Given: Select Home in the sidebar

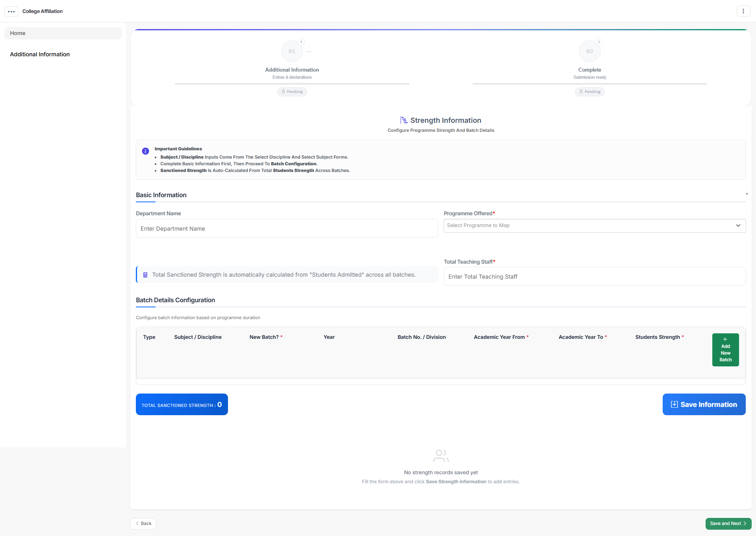Looking at the screenshot, I should tap(63, 33).
